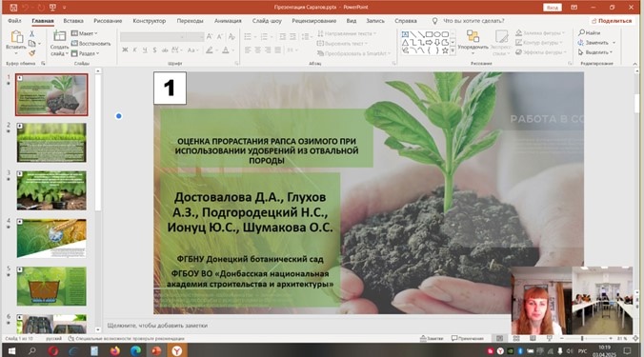Toggle italic formatting (К)
The image size is (644, 357).
tap(134, 50)
